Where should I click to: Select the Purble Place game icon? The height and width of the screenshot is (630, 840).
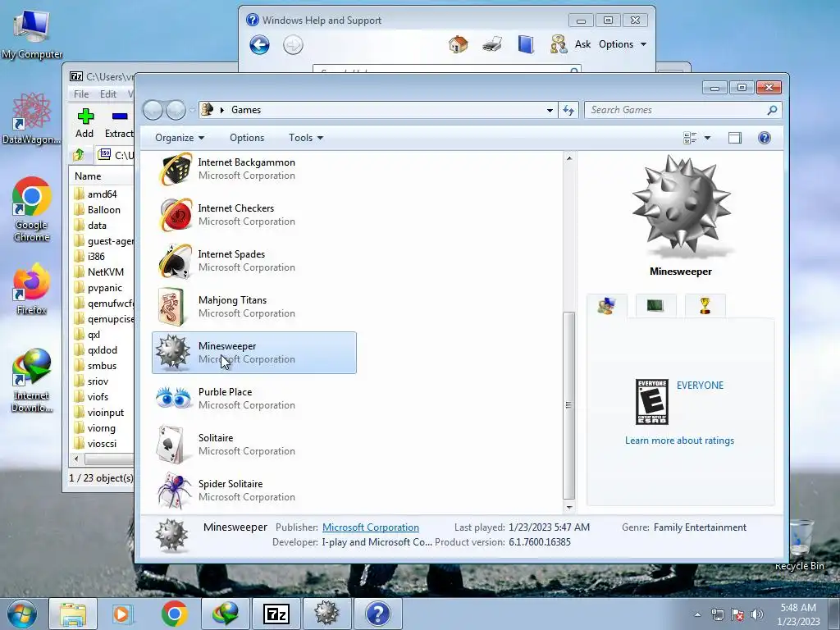coord(173,398)
